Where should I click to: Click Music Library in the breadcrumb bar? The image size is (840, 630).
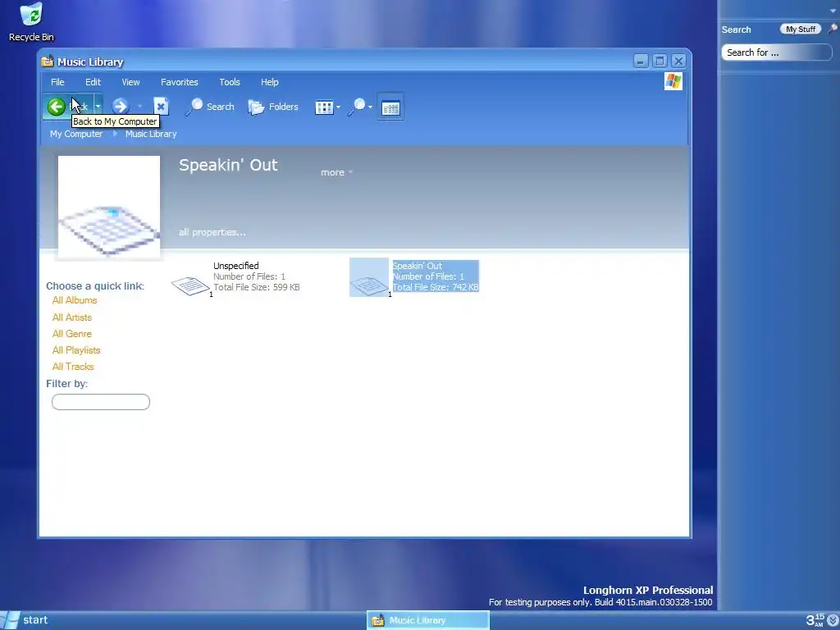(x=151, y=134)
